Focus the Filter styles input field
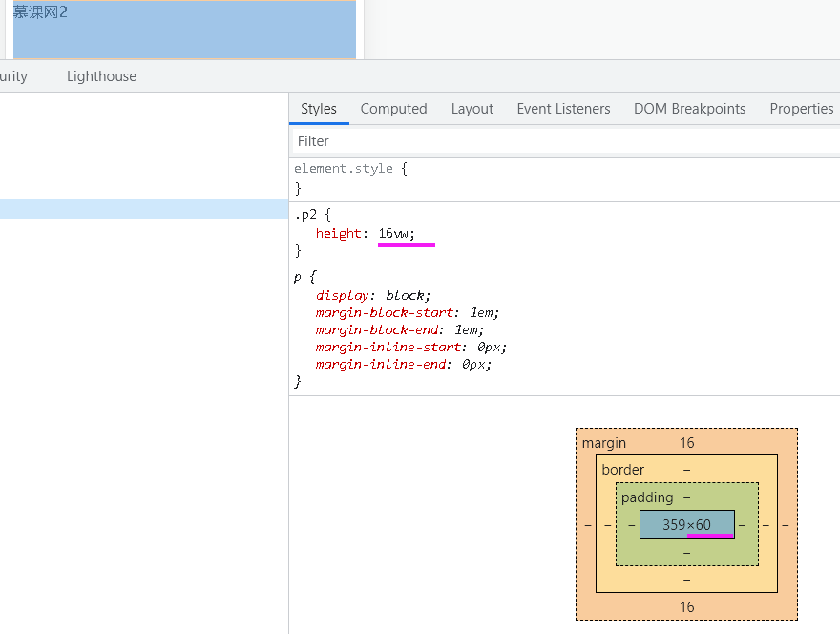 tap(563, 141)
